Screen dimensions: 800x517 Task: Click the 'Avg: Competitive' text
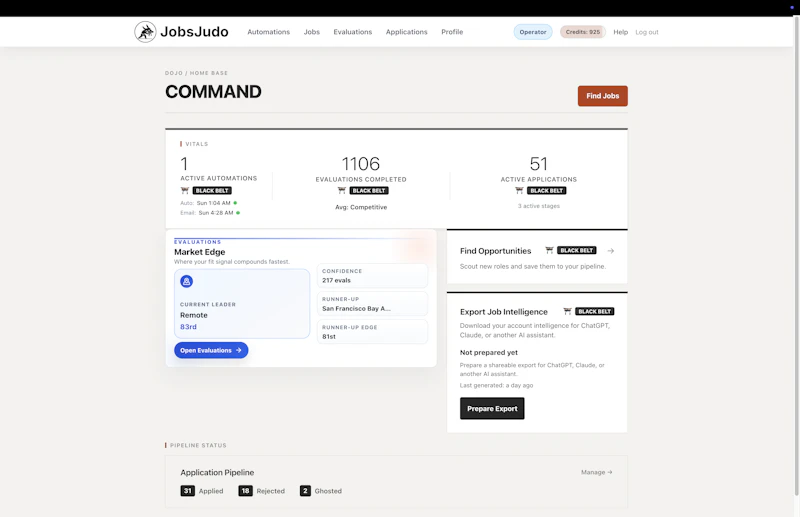[361, 207]
